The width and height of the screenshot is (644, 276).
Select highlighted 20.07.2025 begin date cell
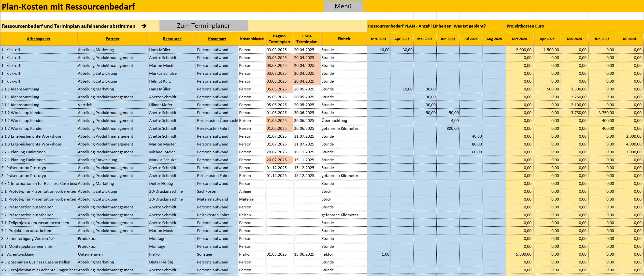(x=279, y=160)
